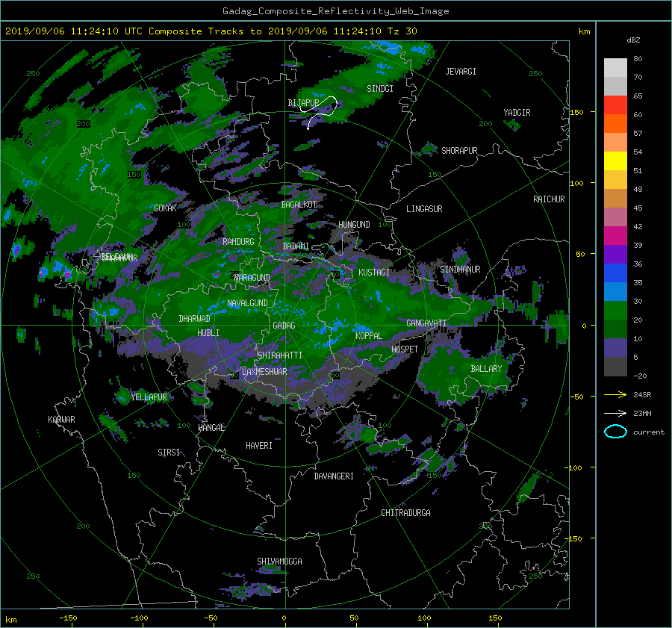The height and width of the screenshot is (628, 672).
Task: Click the SHORAPUR city label
Action: click(459, 151)
